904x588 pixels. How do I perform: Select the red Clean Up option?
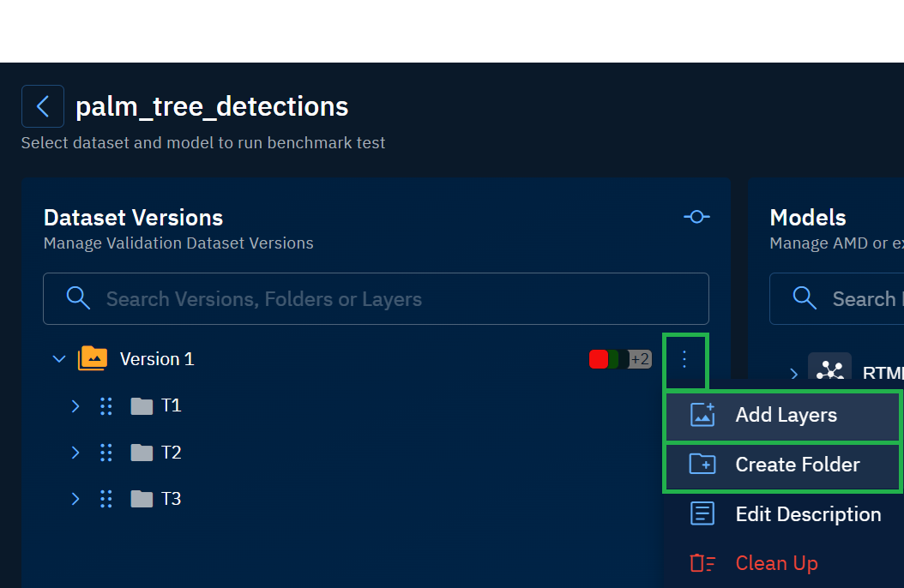pyautogui.click(x=775, y=563)
